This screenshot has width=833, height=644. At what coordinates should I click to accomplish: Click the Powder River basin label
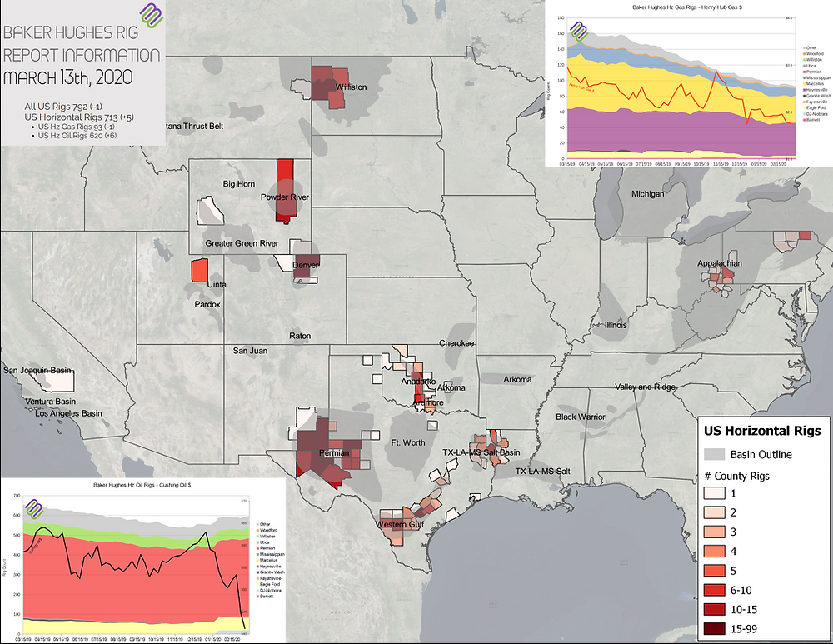coord(285,197)
